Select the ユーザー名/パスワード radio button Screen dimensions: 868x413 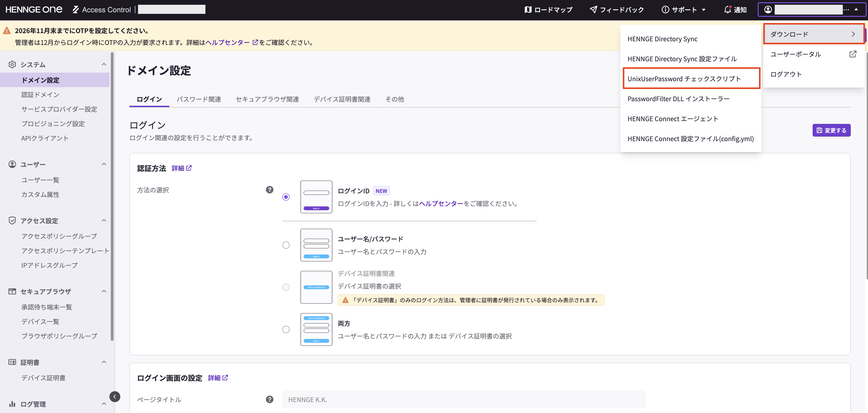[x=286, y=245]
